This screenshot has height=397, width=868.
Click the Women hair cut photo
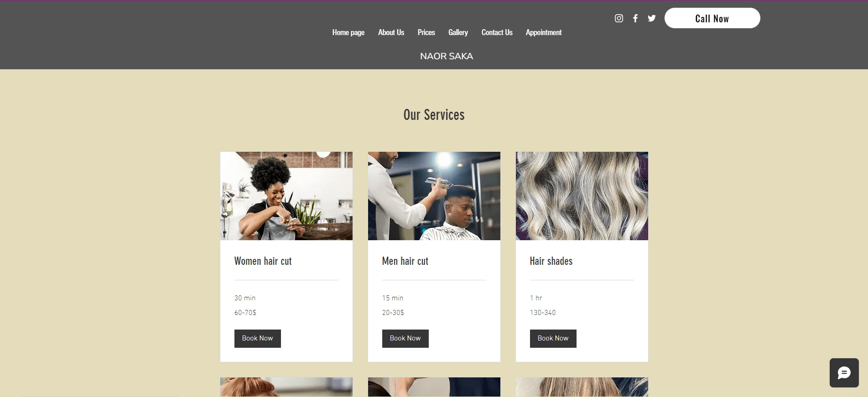click(286, 196)
